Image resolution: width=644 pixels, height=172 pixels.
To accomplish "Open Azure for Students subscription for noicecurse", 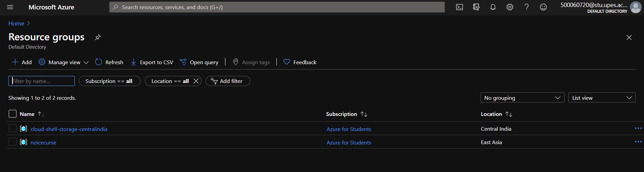I will [x=349, y=142].
